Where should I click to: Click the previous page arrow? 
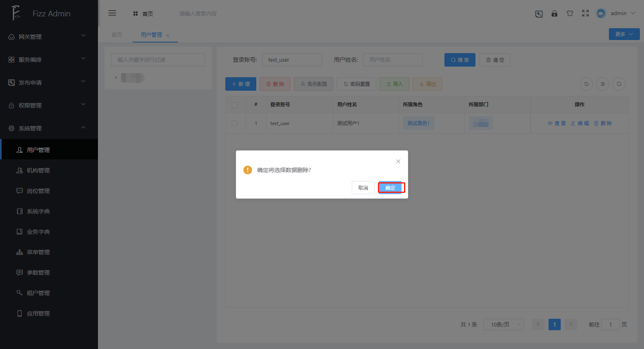tap(538, 324)
